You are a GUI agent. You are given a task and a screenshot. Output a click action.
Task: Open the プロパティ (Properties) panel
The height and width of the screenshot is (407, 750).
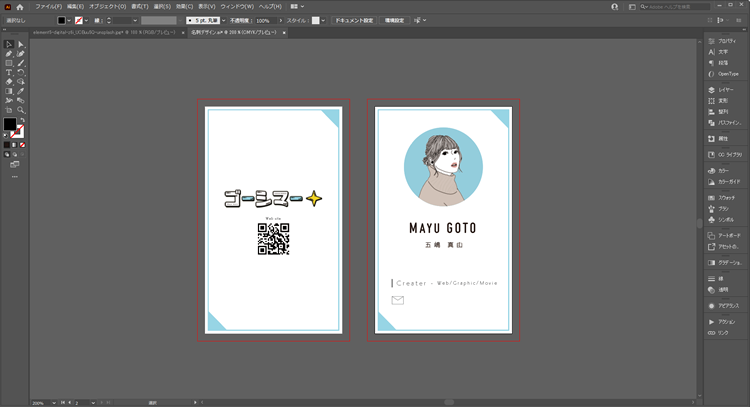(727, 40)
